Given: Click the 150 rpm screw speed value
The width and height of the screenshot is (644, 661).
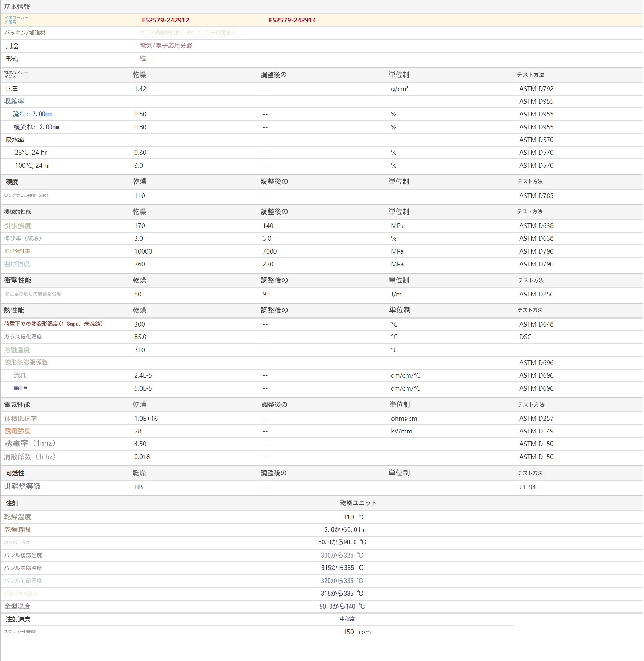Looking at the screenshot, I should [x=357, y=632].
